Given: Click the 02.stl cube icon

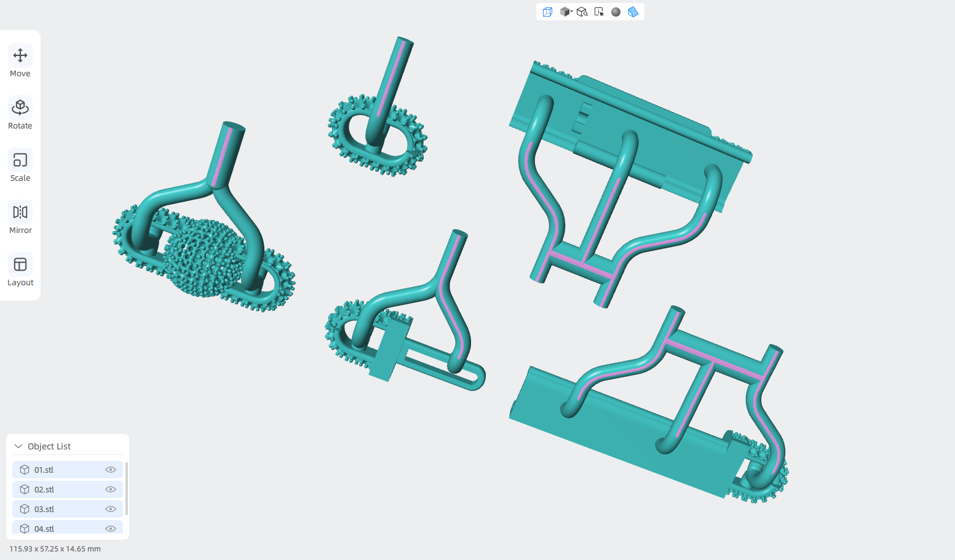Looking at the screenshot, I should 25,489.
